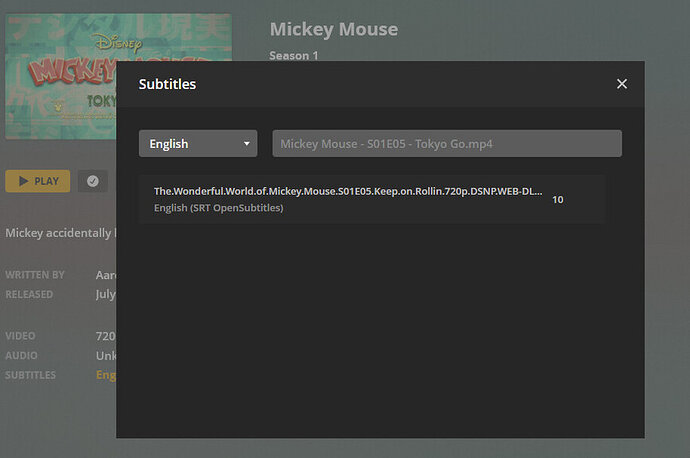The image size is (690, 458).
Task: Click the SUBTITLES label in the details list
Action: pyautogui.click(x=31, y=375)
